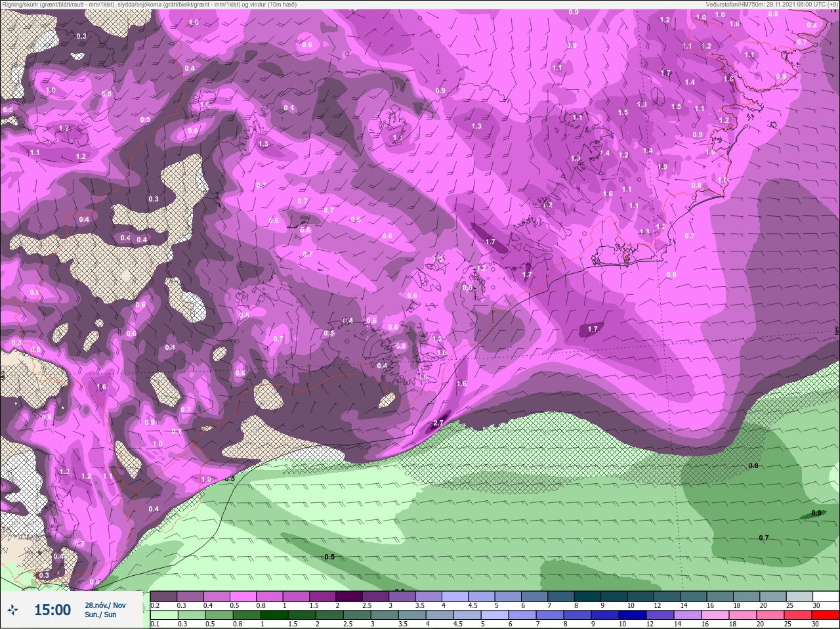The image size is (840, 629).
Task: Pick the red swatch ending the lower legend row
Action: [825, 615]
